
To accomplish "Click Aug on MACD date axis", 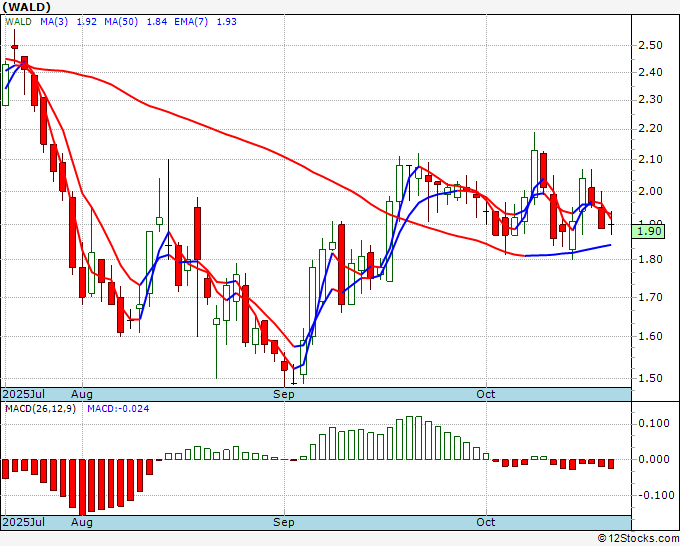I will point(82,522).
